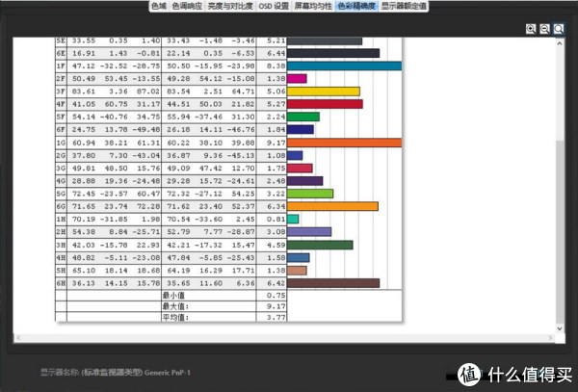Image resolution: width=578 pixels, height=392 pixels.
Task: Click the lime green bar for row 5G
Action: [310, 194]
